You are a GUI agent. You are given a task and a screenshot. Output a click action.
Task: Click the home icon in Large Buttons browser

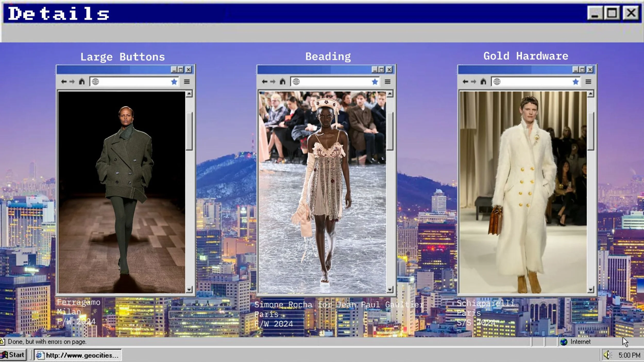(82, 82)
